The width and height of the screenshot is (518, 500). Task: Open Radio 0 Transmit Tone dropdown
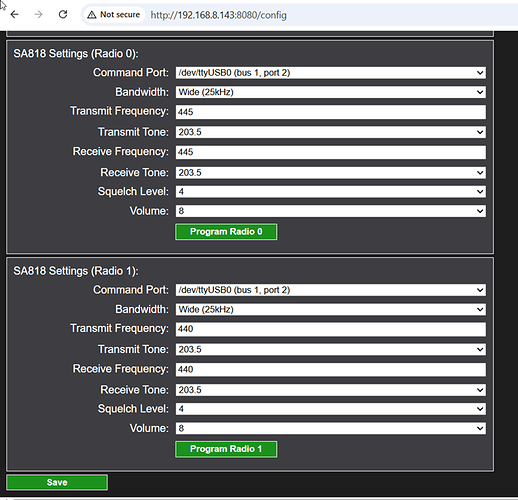tap(331, 132)
